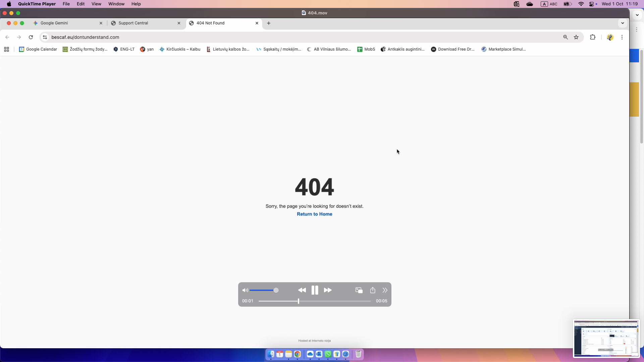Screen dimensions: 644x362
Task: Open Google Calendar bookmark
Action: (38, 49)
